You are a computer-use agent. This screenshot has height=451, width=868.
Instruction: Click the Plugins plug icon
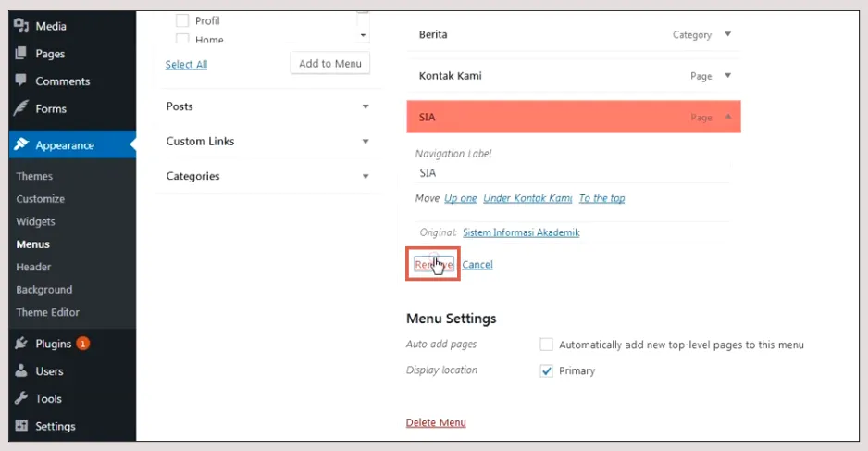pyautogui.click(x=21, y=344)
